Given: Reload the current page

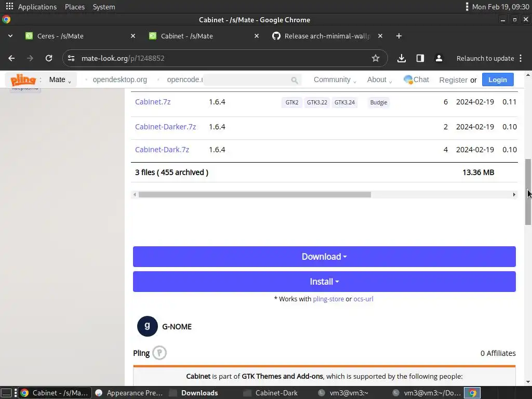Looking at the screenshot, I should coord(49,58).
